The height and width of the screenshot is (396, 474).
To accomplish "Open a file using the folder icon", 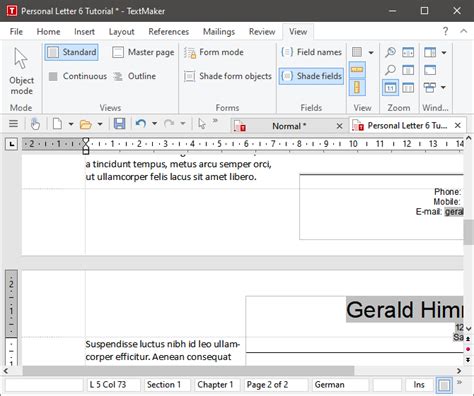I will click(86, 124).
